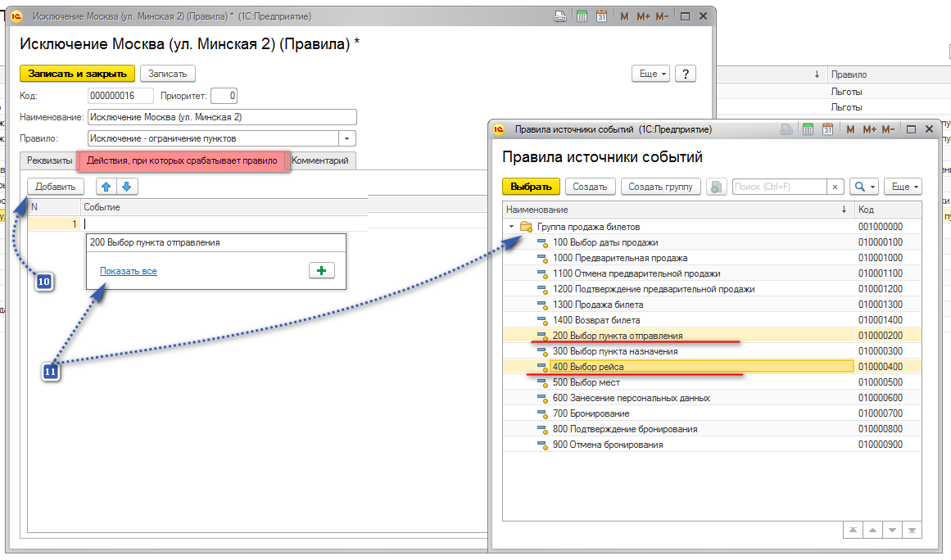
Task: Open calculator in Правила источники событий window
Action: coord(808,129)
